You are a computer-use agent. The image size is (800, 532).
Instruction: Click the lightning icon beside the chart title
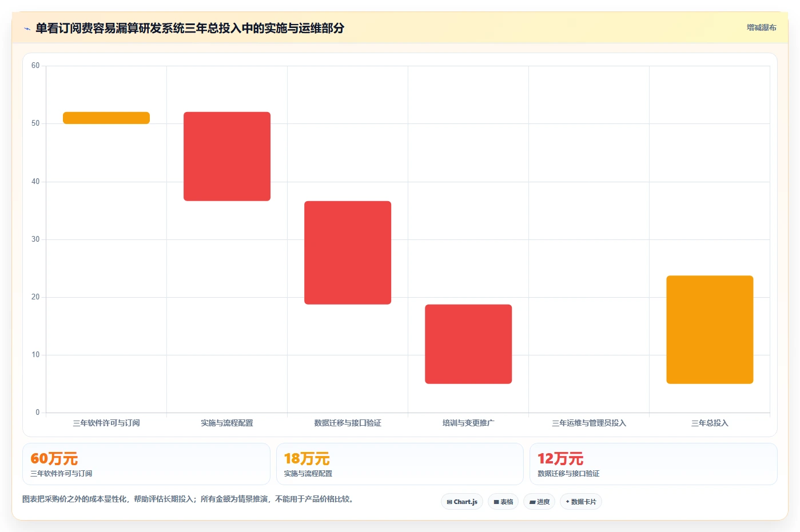[27, 29]
